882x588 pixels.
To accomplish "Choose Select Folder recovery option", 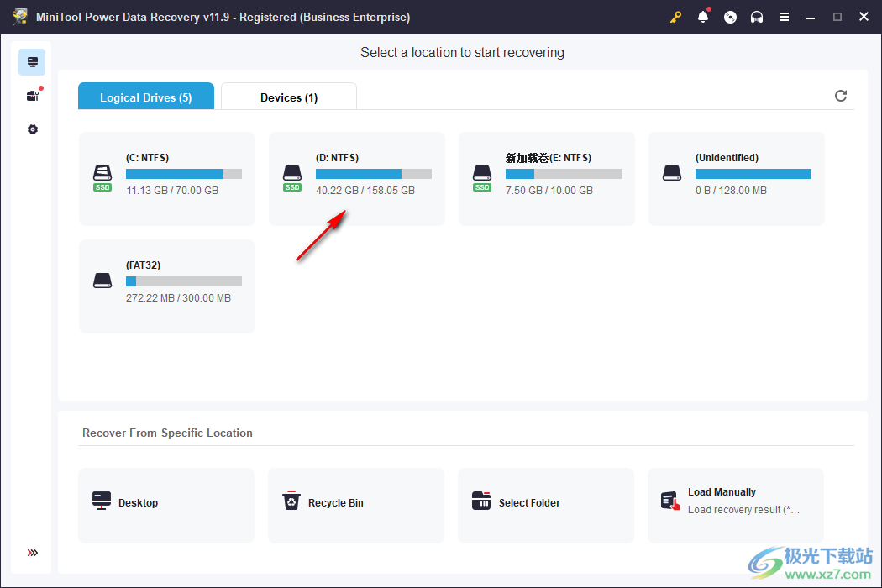I will pos(545,505).
